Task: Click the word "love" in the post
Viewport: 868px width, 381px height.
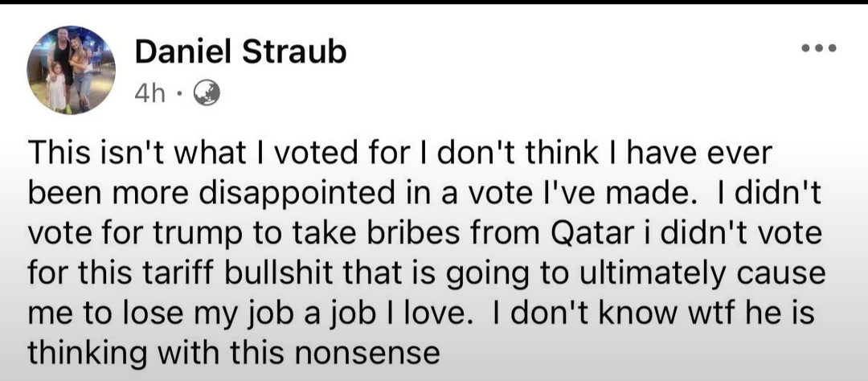Action: point(434,313)
